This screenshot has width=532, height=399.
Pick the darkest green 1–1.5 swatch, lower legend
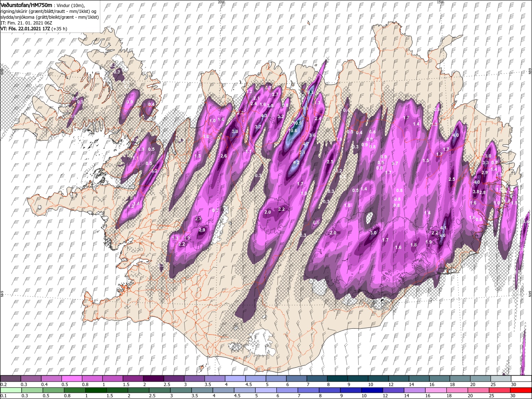coord(96,390)
